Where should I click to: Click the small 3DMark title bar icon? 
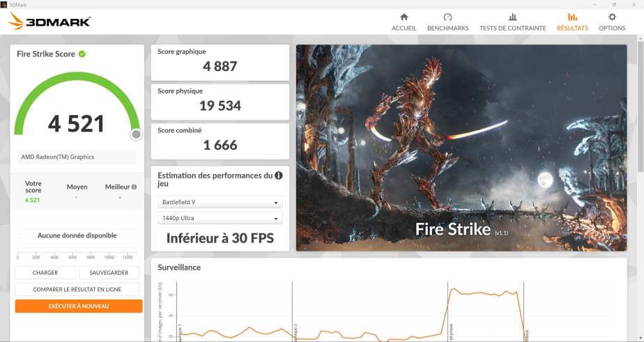click(x=4, y=4)
